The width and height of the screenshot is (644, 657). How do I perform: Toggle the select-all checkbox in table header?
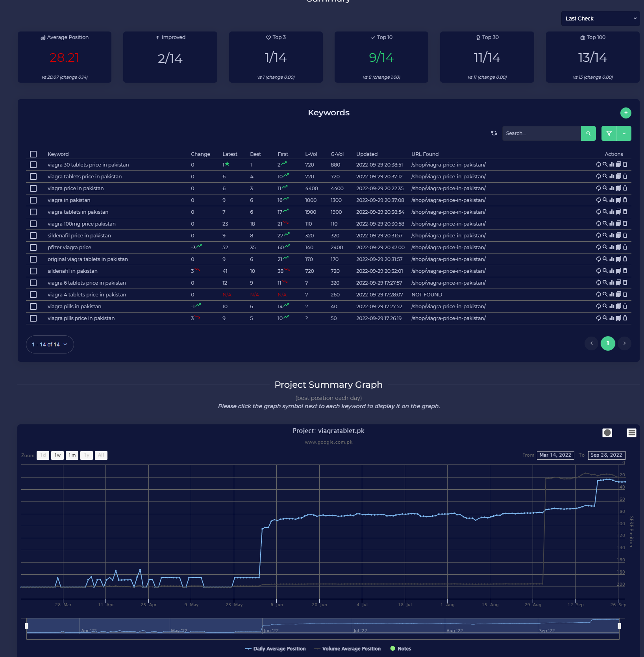[33, 154]
